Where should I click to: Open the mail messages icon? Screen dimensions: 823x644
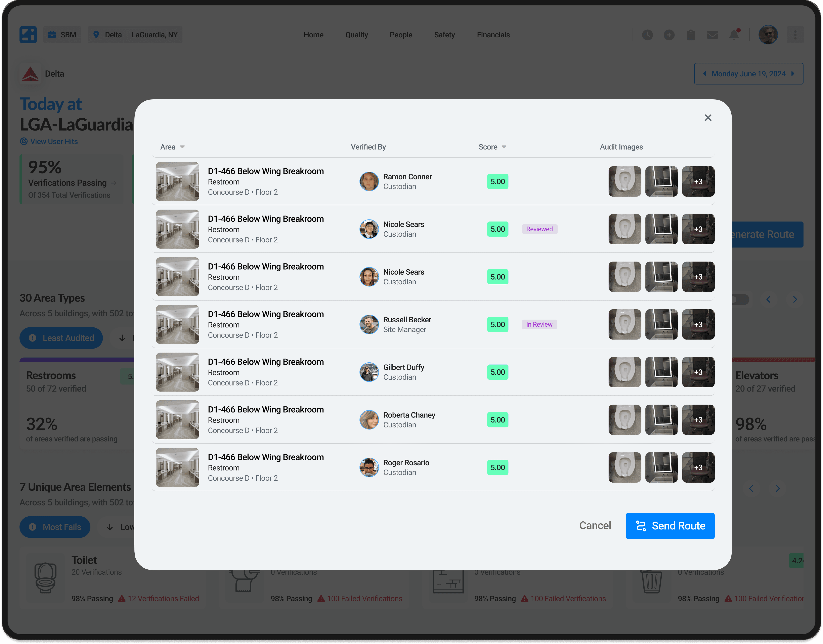712,35
